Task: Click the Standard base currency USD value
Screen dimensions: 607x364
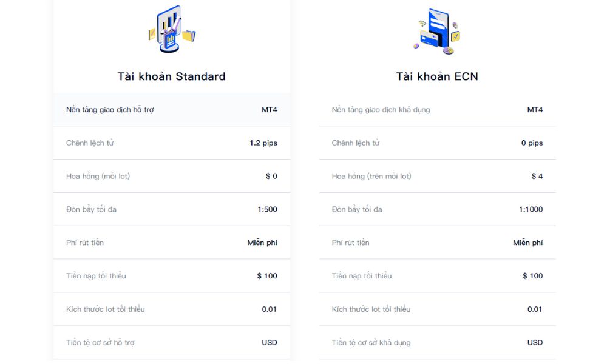Action: (270, 343)
